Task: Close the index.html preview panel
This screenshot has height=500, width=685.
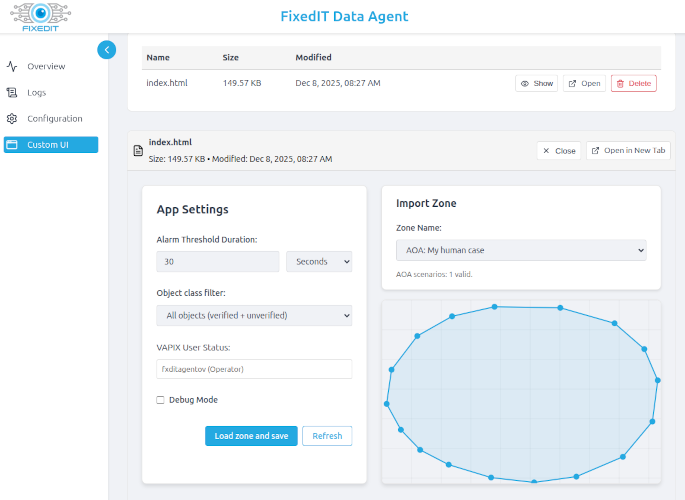Action: click(x=559, y=151)
